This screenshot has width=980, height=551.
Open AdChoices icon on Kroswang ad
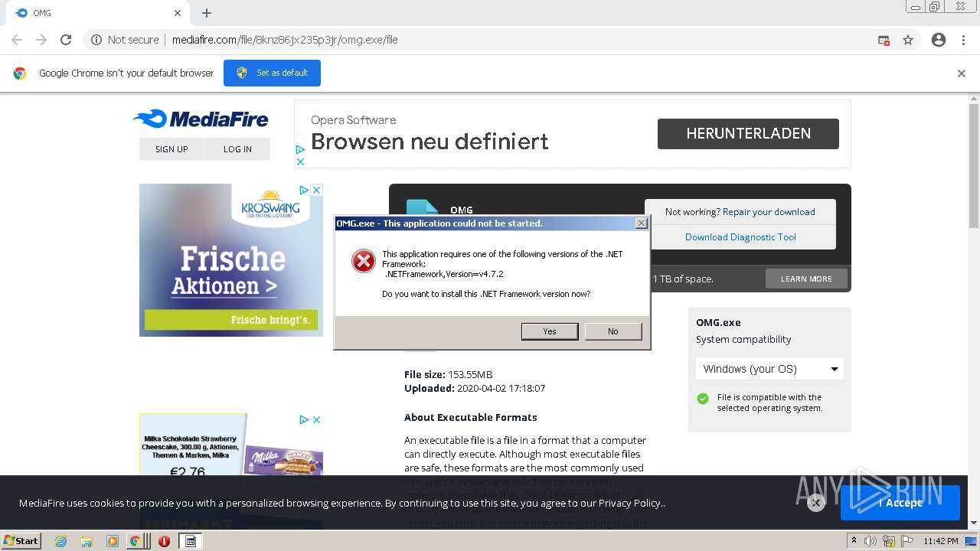[304, 190]
